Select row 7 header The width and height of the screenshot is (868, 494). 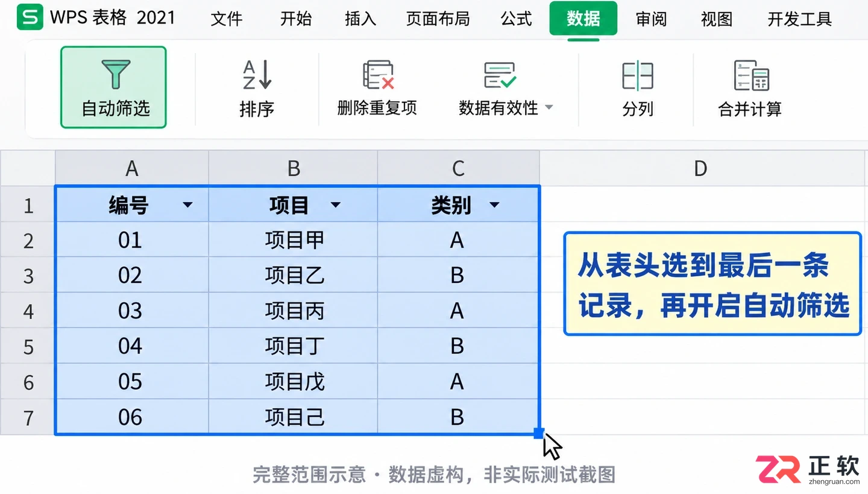tap(28, 417)
